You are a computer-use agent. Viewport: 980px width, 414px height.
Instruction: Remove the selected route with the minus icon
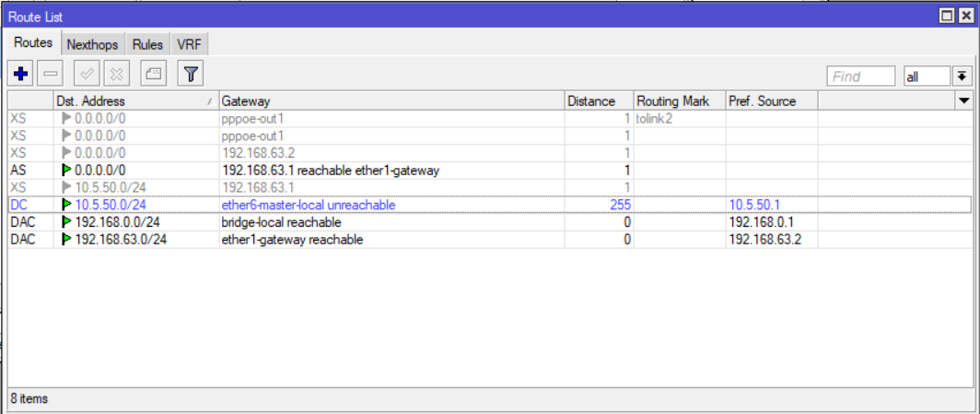[51, 74]
